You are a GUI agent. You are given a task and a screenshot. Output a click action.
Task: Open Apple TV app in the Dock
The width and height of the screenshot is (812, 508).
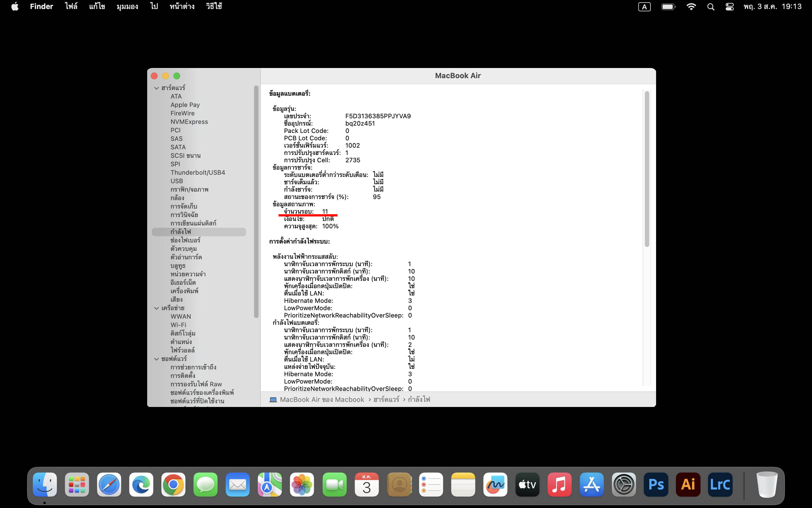[x=528, y=484]
